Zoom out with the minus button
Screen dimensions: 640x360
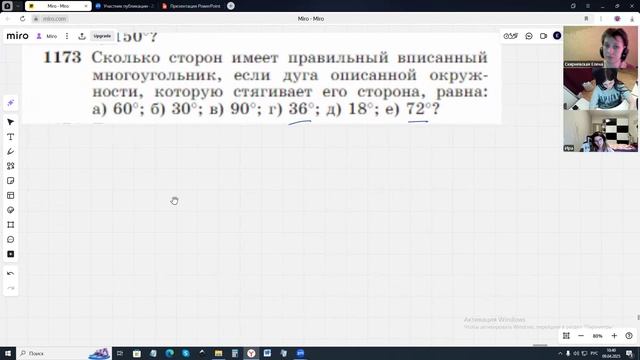click(x=581, y=336)
